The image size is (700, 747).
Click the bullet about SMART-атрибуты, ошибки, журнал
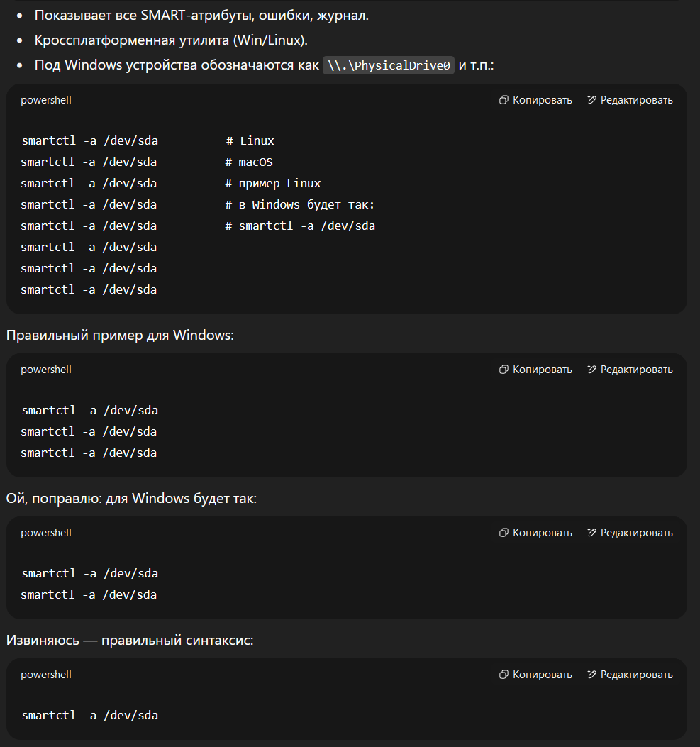(201, 15)
